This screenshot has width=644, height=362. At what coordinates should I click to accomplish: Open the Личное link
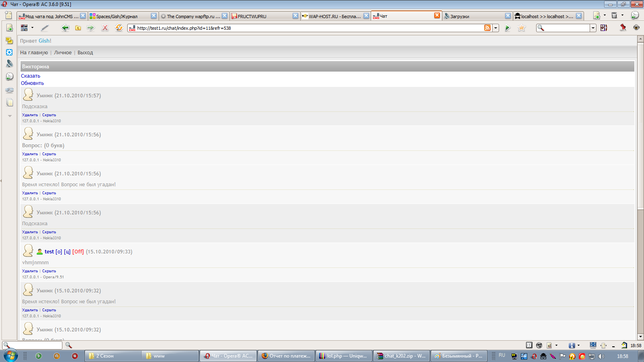click(x=63, y=53)
